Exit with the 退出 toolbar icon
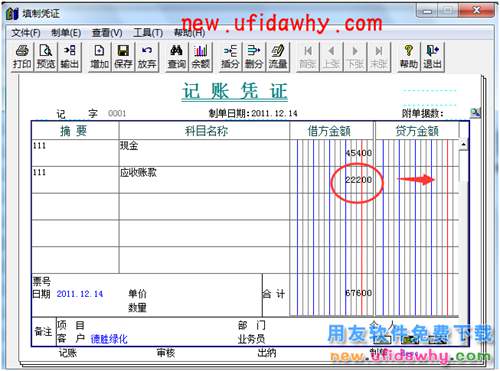The image size is (500, 371). point(432,57)
